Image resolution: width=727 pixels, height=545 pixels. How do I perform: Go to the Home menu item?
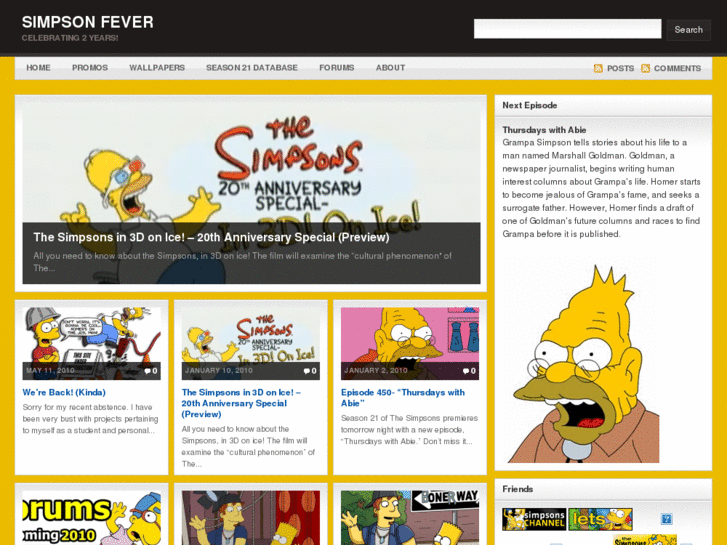pos(38,68)
